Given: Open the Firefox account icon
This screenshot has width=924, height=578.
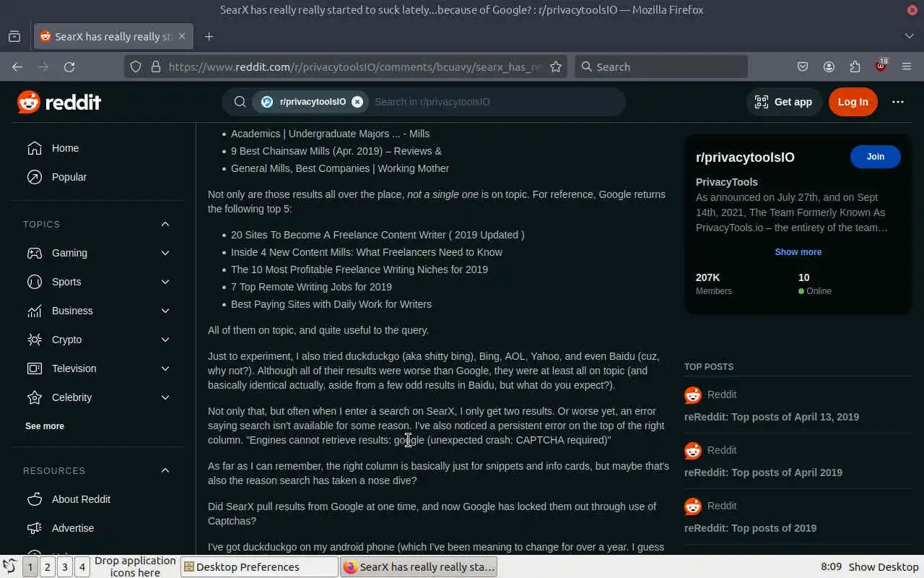Looking at the screenshot, I should pos(829,66).
